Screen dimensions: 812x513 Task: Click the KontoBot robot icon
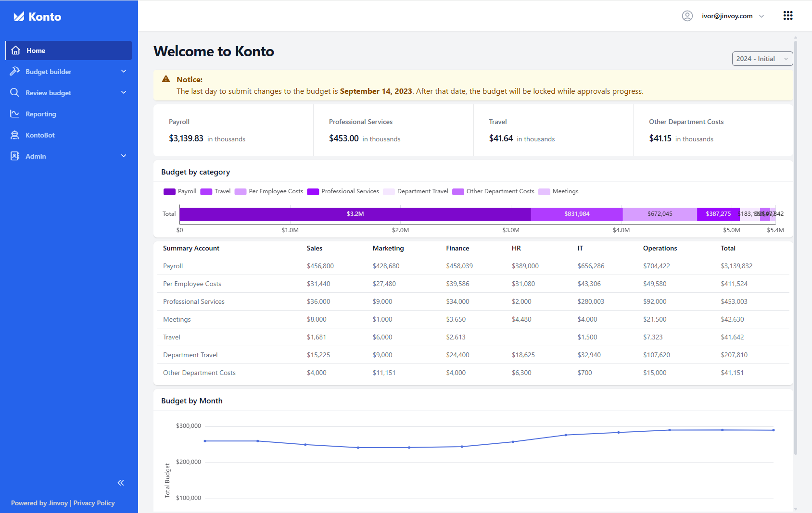point(15,135)
